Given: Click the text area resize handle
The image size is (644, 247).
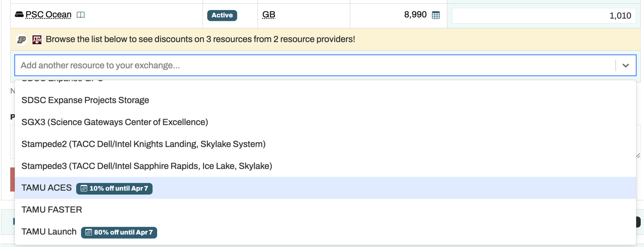Looking at the screenshot, I should point(638,156).
